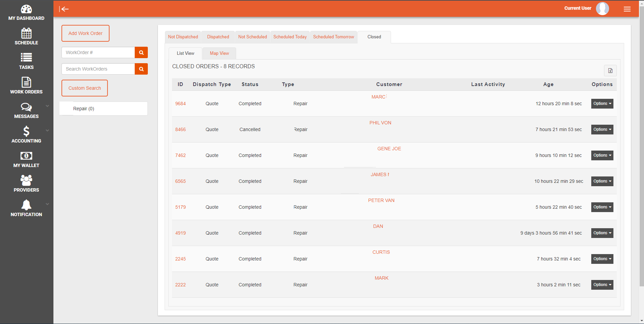Viewport: 644px width, 324px height.
Task: Switch to the Not Dispatched tab
Action: click(x=183, y=37)
